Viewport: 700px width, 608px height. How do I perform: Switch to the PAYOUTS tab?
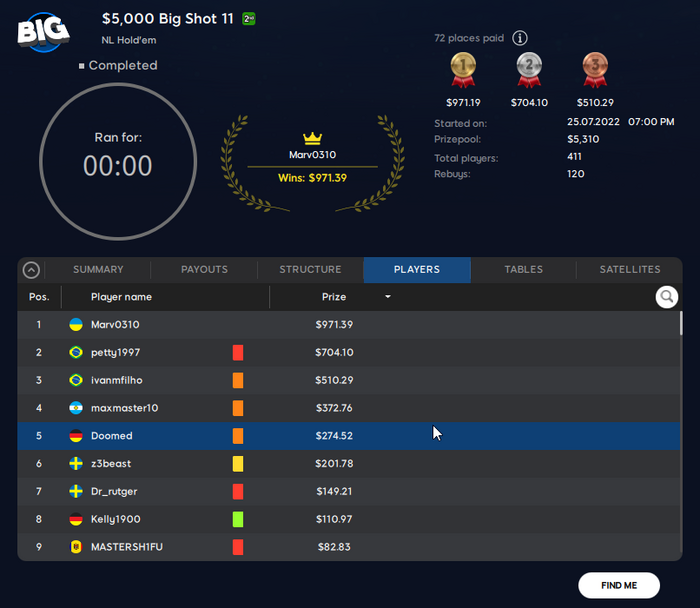tap(204, 270)
